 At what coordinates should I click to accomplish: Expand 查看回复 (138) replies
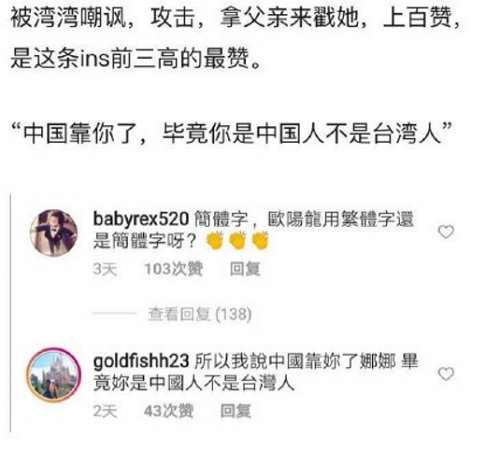point(200,314)
